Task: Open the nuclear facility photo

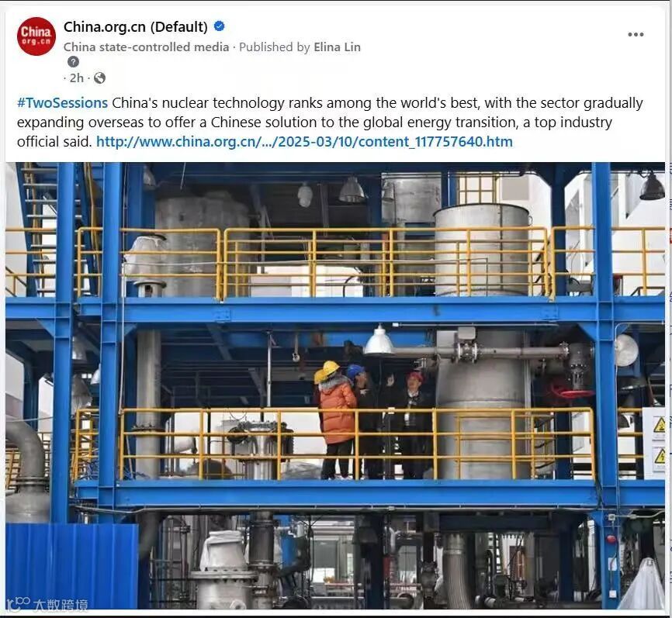Action: pyautogui.click(x=335, y=385)
